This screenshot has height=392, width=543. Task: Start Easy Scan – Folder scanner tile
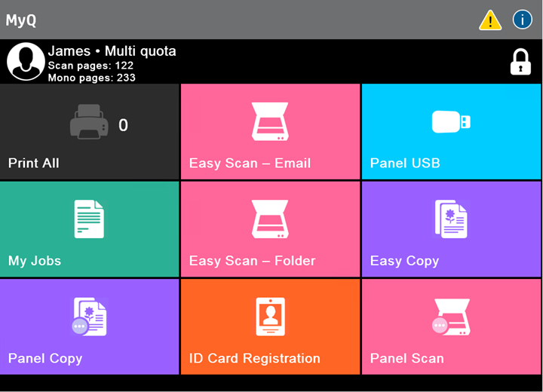click(x=270, y=229)
